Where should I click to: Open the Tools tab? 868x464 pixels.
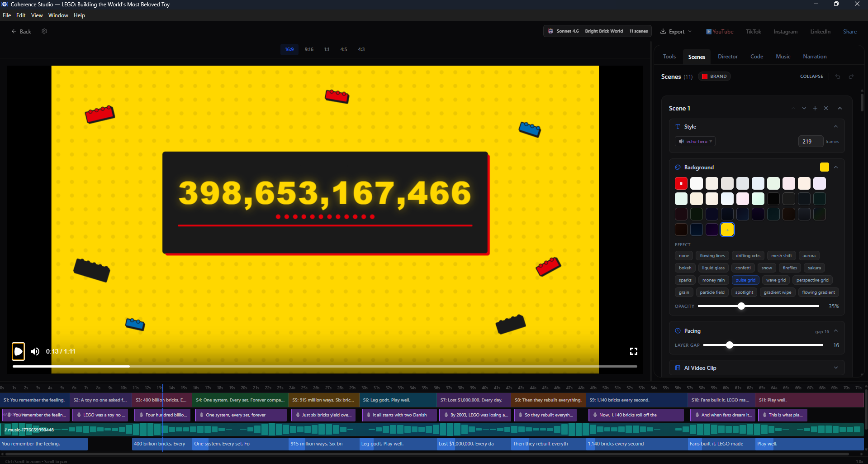tap(669, 57)
